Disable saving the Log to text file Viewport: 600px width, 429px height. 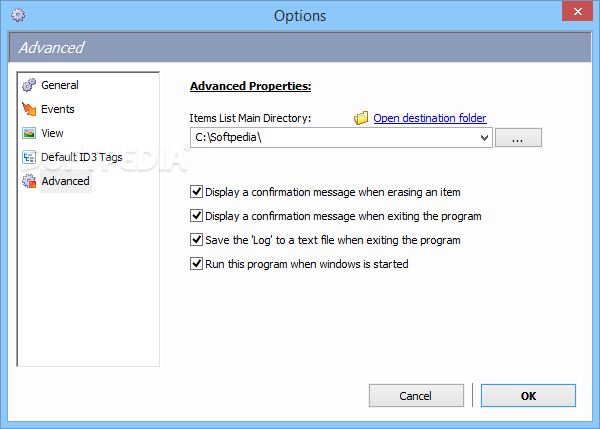[196, 240]
